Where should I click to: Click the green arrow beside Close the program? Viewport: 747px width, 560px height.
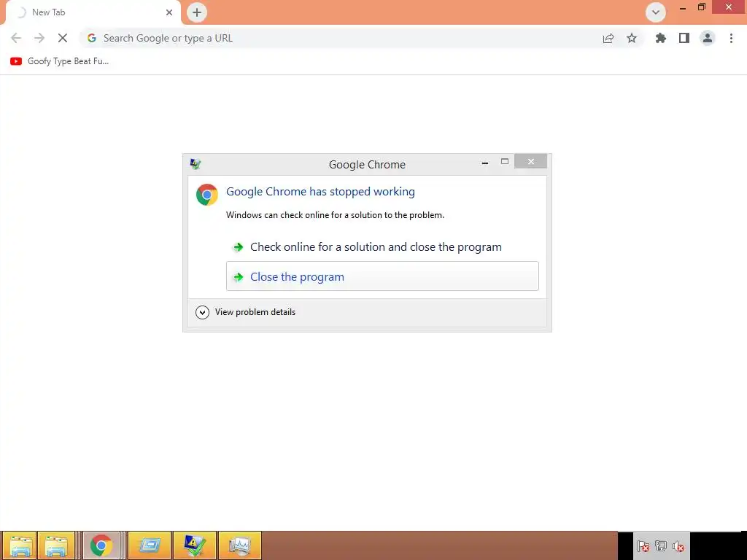pyautogui.click(x=238, y=276)
